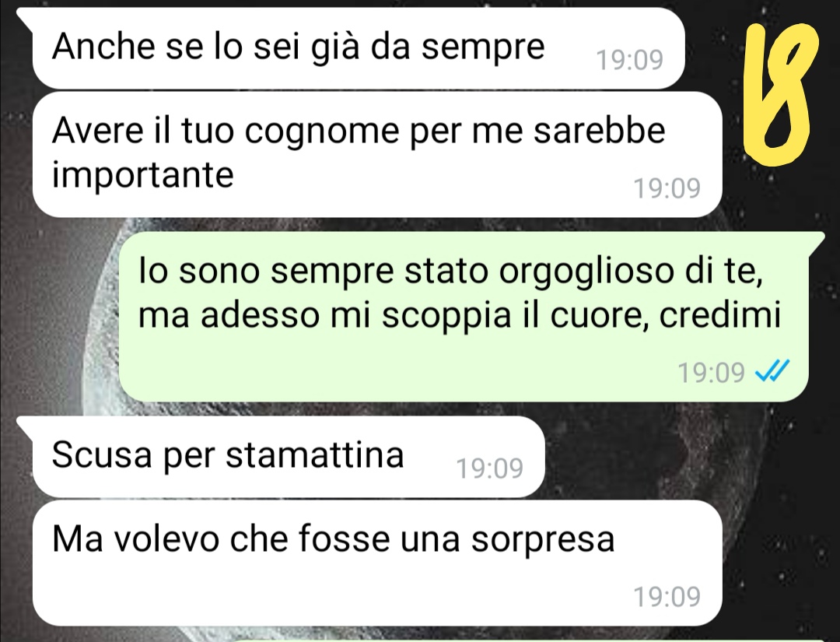Tap the "Ma volevo che fosse una sorpresa" bubble
Screen dimensions: 840x642
click(x=377, y=563)
